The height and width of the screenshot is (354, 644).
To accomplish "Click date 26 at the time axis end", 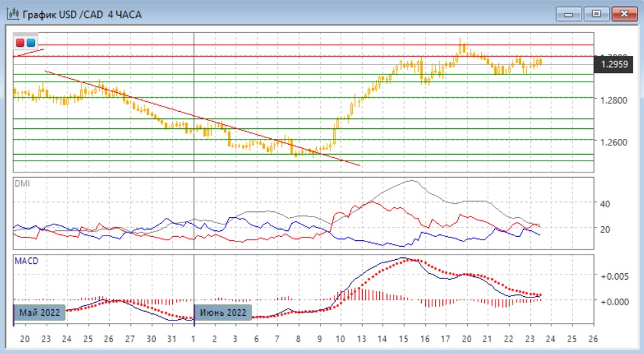I will 593,339.
